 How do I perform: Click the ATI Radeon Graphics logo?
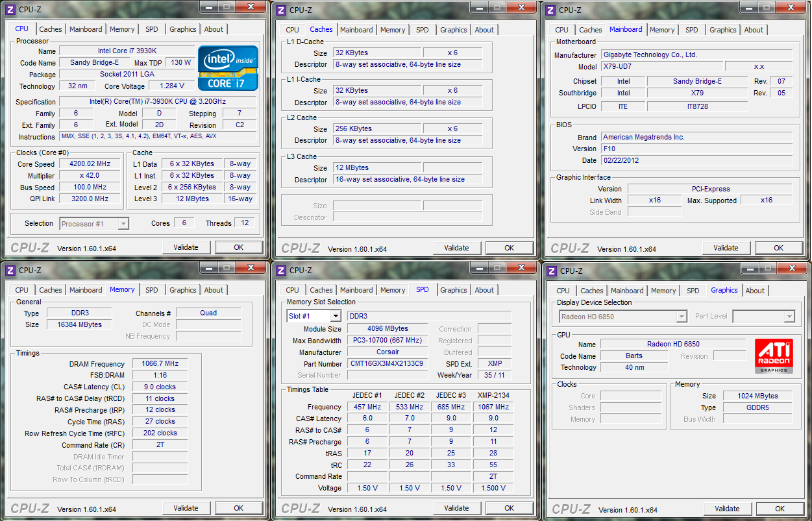[774, 356]
